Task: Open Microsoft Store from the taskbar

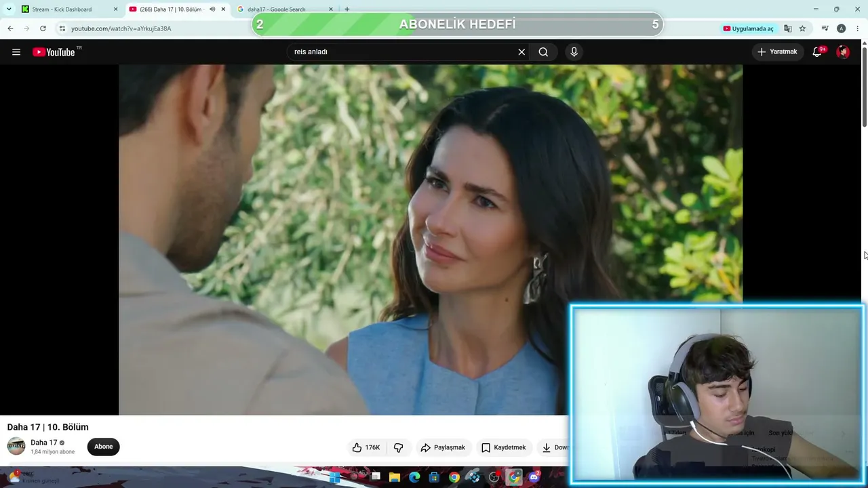Action: point(434,477)
